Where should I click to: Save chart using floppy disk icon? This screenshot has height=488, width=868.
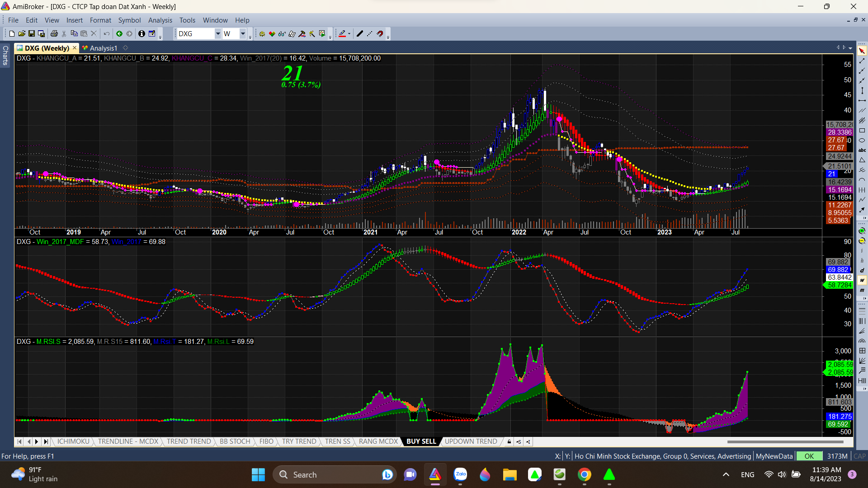[x=32, y=34]
